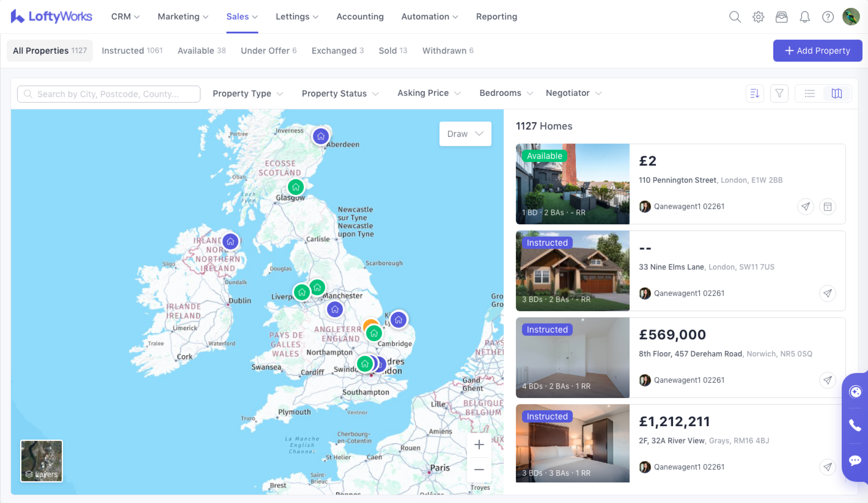The height and width of the screenshot is (503, 868).
Task: Switch to map view
Action: point(837,93)
